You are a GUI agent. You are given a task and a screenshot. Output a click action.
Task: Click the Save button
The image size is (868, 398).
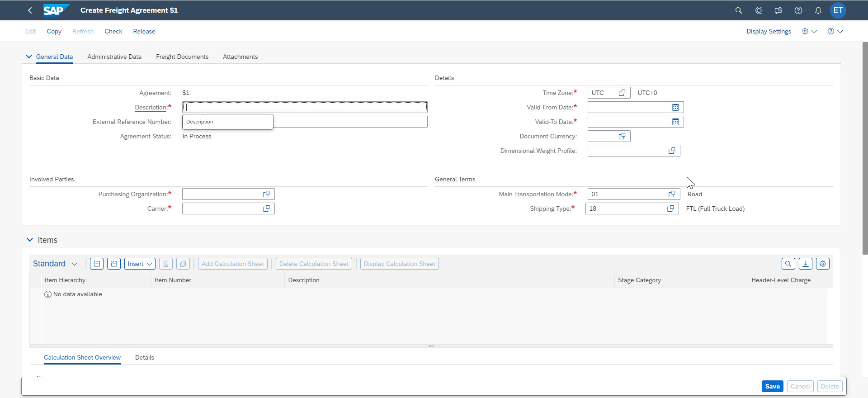pos(772,386)
